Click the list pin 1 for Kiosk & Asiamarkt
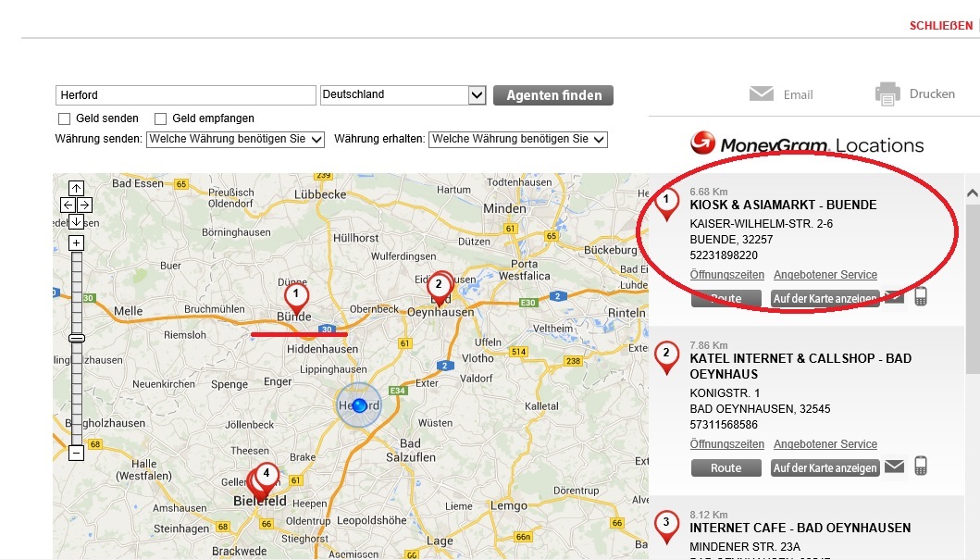This screenshot has width=980, height=560. click(666, 205)
